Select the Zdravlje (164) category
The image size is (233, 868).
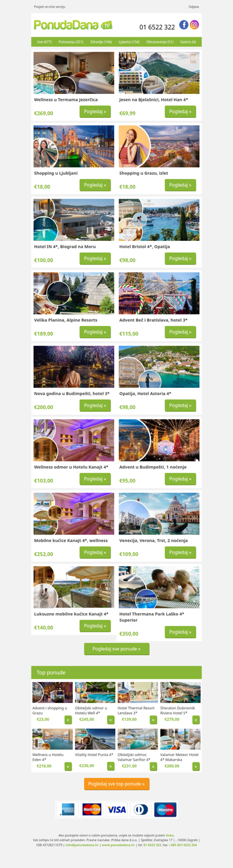pyautogui.click(x=101, y=42)
